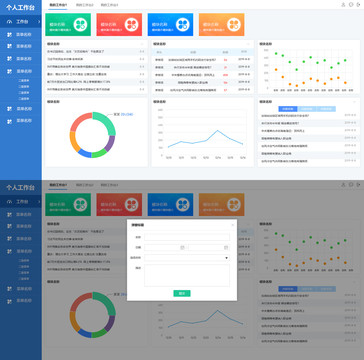The height and width of the screenshot is (360, 364).
Task: Click the peak point on the bright line chart
Action: click(x=218, y=130)
